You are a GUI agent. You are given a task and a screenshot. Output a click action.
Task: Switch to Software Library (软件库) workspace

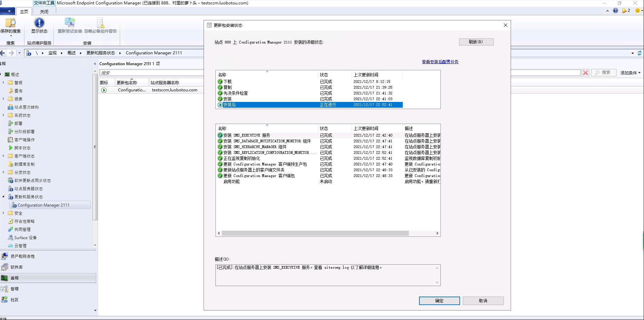[48, 267]
